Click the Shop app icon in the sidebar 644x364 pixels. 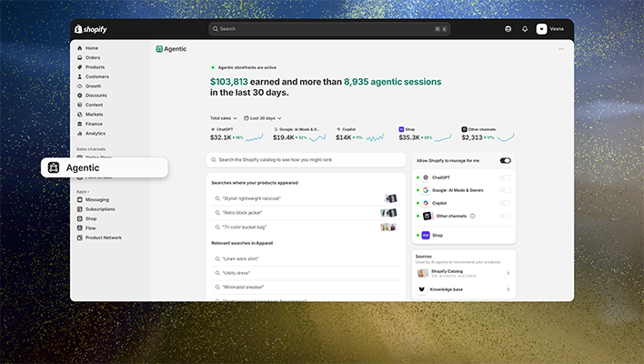pyautogui.click(x=80, y=218)
